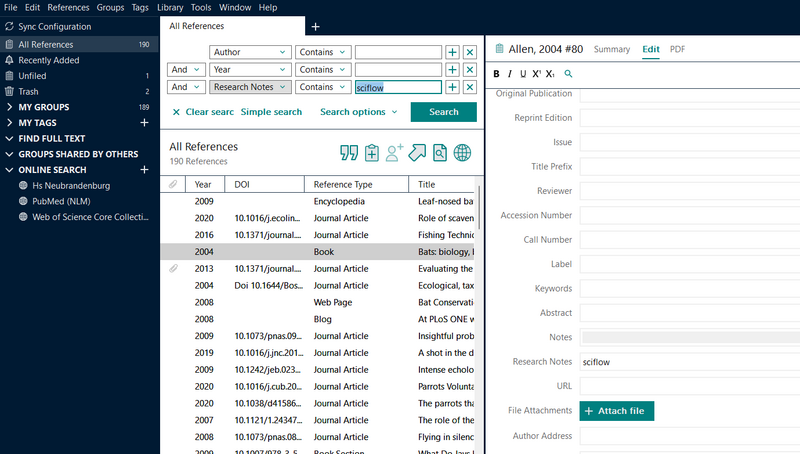Click the Clear search link

coord(203,112)
